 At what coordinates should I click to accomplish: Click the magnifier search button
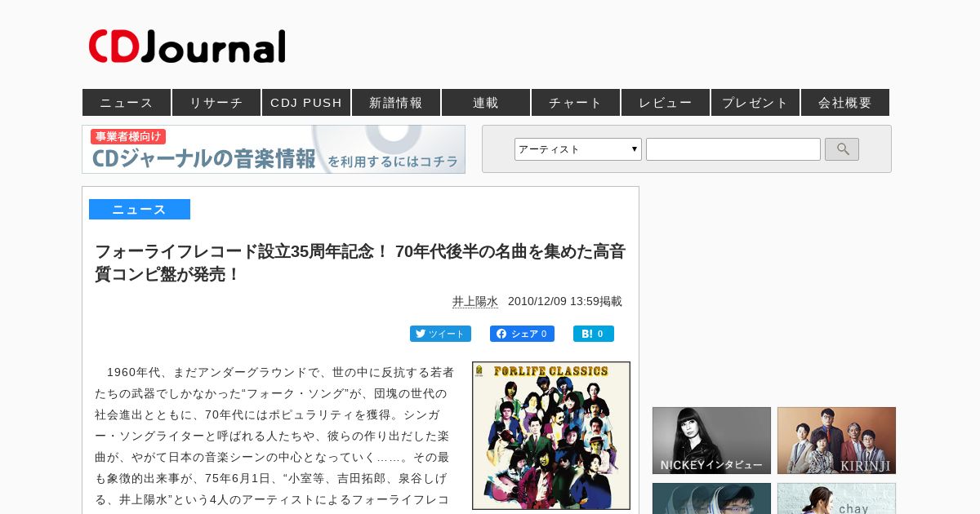point(842,149)
